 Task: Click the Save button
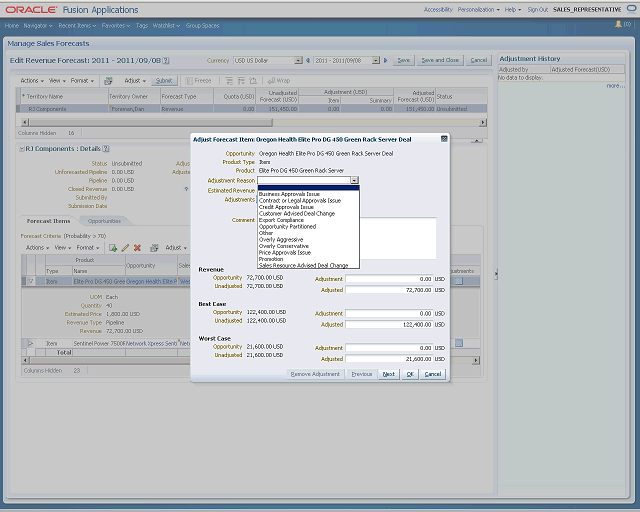(x=403, y=60)
